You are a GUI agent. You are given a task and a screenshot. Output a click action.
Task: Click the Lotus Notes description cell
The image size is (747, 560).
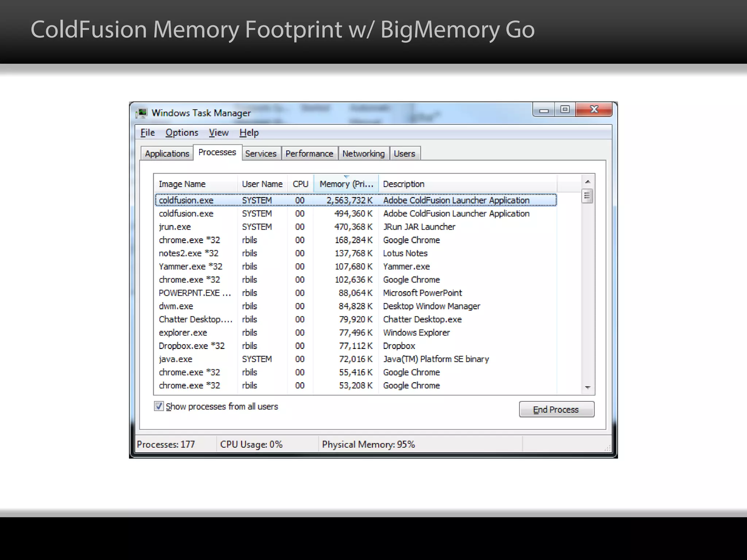coord(405,253)
